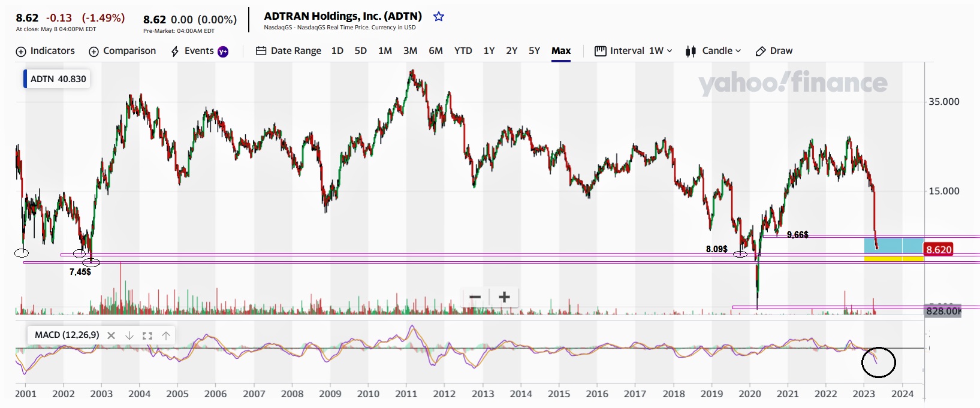Open Events options
This screenshot has height=408, width=980.
pyautogui.click(x=199, y=51)
